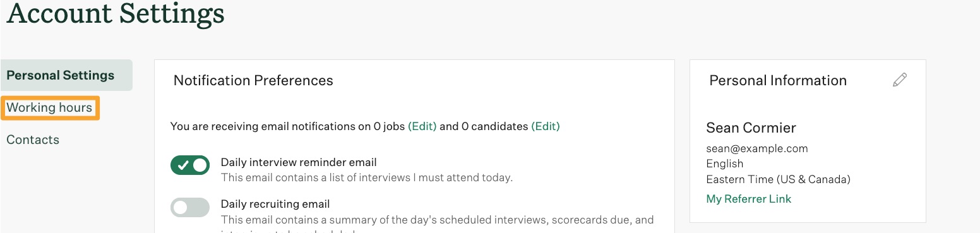This screenshot has width=980, height=233.
Task: Click the interviews I must attend today description
Action: tap(366, 177)
